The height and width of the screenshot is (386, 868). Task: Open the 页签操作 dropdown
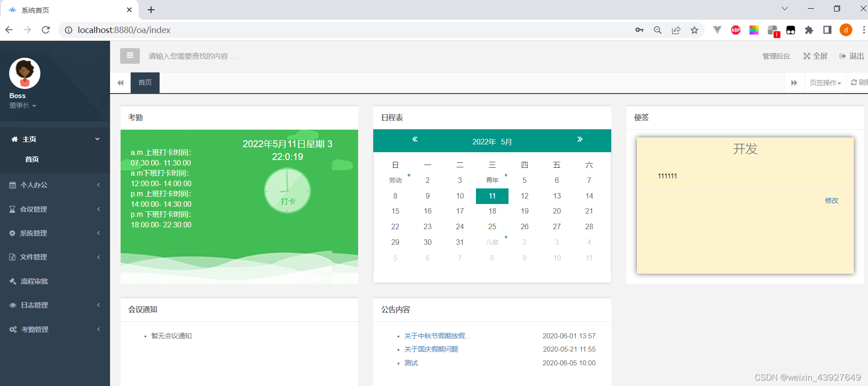click(x=825, y=83)
